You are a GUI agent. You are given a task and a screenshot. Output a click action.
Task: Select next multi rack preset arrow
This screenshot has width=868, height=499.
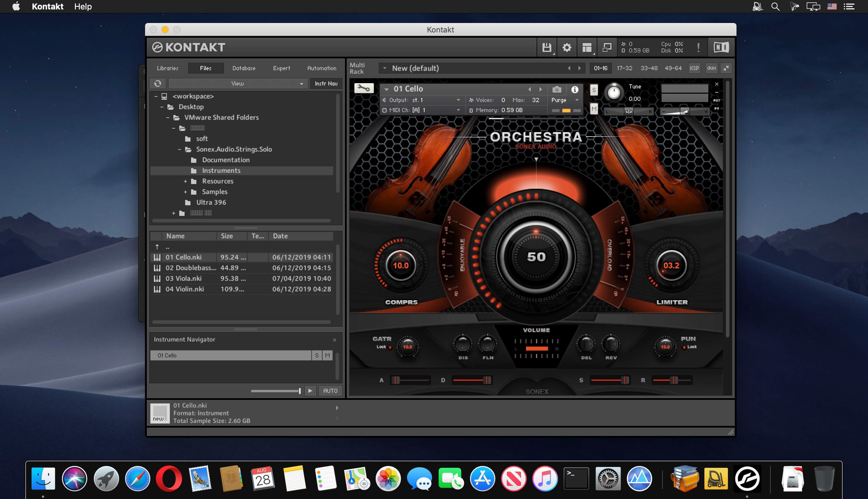[x=580, y=68]
